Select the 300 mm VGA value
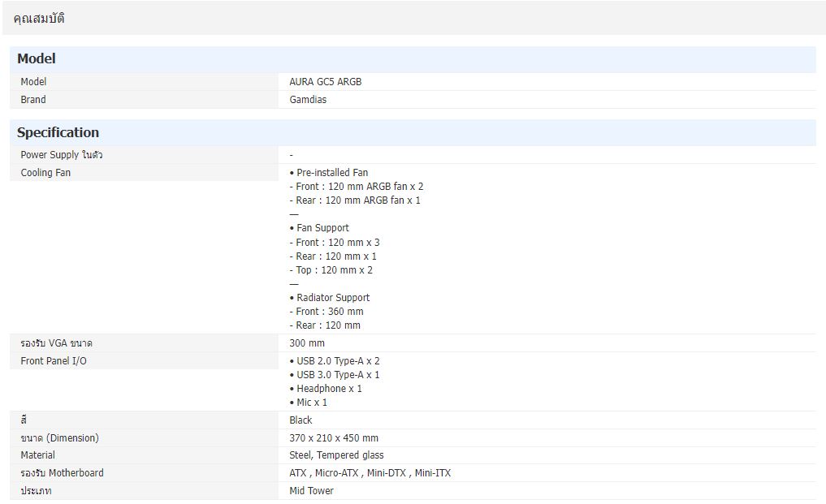This screenshot has height=504, width=826. click(307, 343)
